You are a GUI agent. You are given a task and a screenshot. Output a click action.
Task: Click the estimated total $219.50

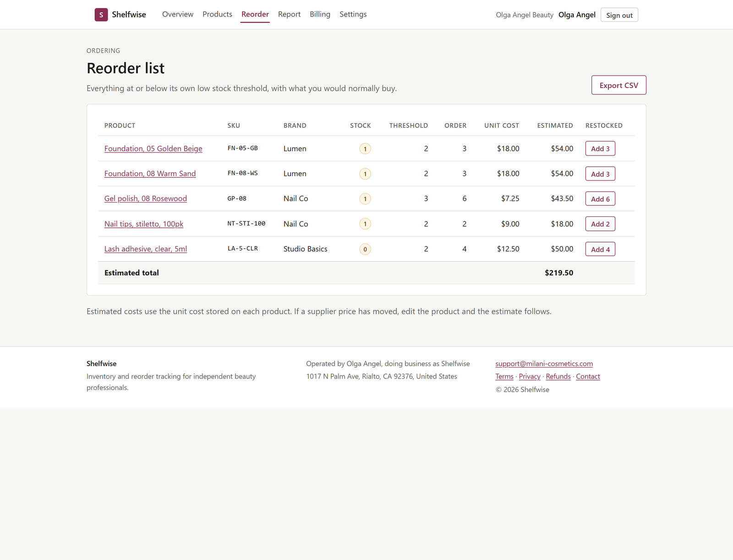559,273
